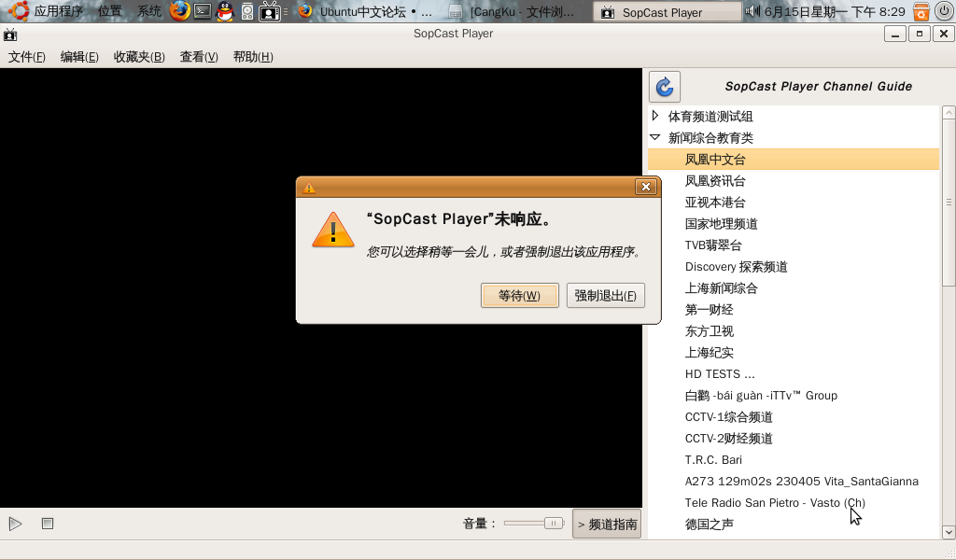Click channel list scroll-down arrow

[x=949, y=532]
